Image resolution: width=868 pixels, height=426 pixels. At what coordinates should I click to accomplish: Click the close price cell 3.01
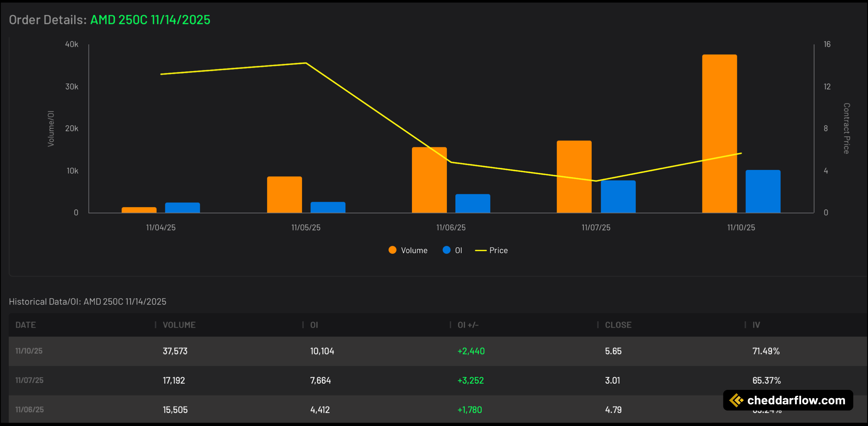(x=612, y=380)
